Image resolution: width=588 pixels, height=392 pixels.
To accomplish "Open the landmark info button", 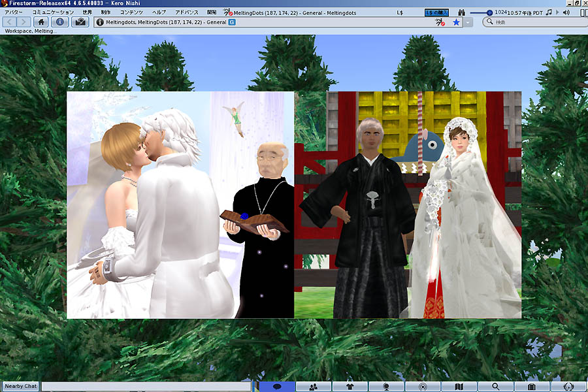I will pyautogui.click(x=60, y=22).
